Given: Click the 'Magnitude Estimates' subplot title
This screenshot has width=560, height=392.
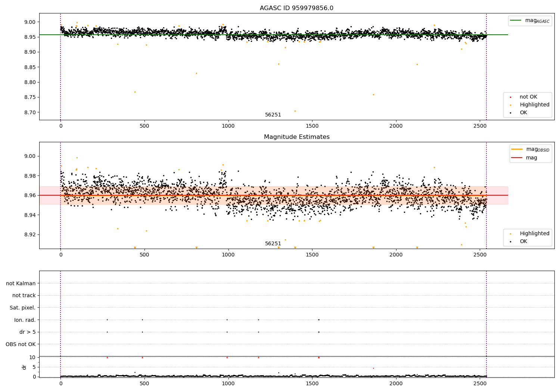Looking at the screenshot, I should coord(296,137).
